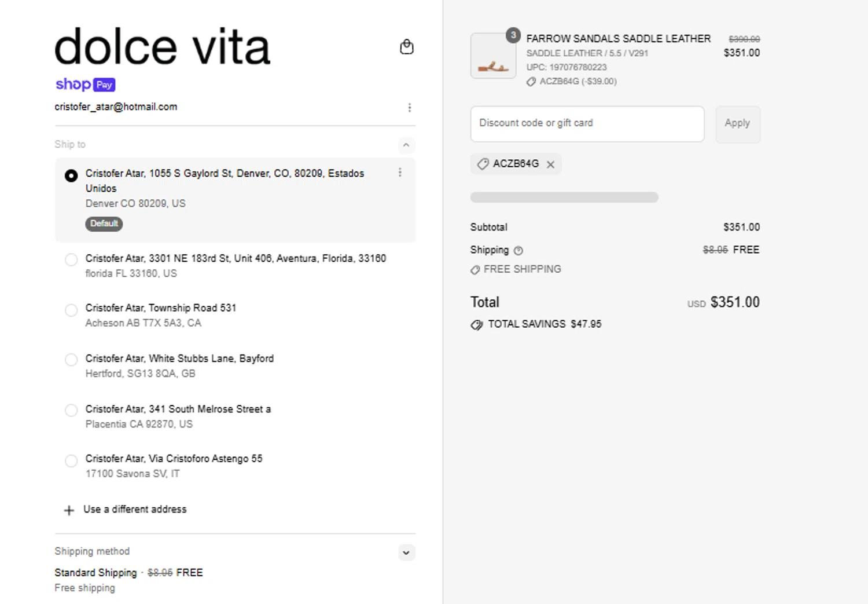Click the email cristofer_atar@hotmail.com
This screenshot has height=604, width=868.
point(116,107)
